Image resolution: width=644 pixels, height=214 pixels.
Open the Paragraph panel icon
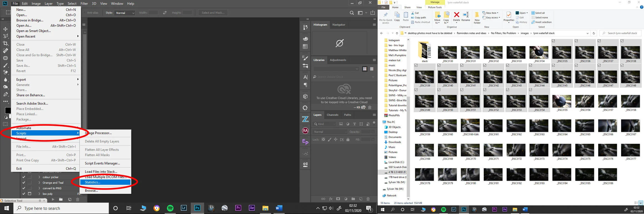305,85
